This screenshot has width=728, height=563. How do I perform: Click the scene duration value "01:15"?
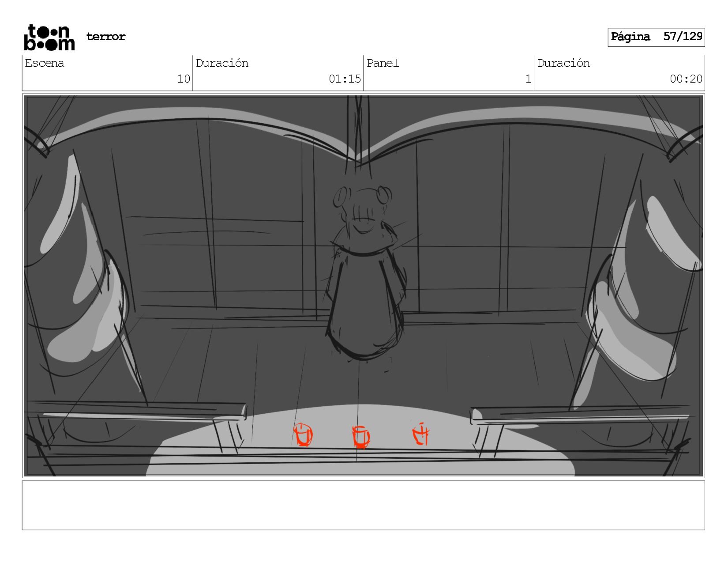pos(345,79)
